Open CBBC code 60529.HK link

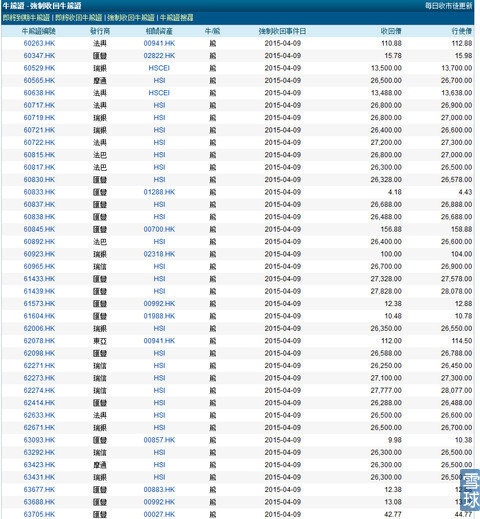click(39, 68)
